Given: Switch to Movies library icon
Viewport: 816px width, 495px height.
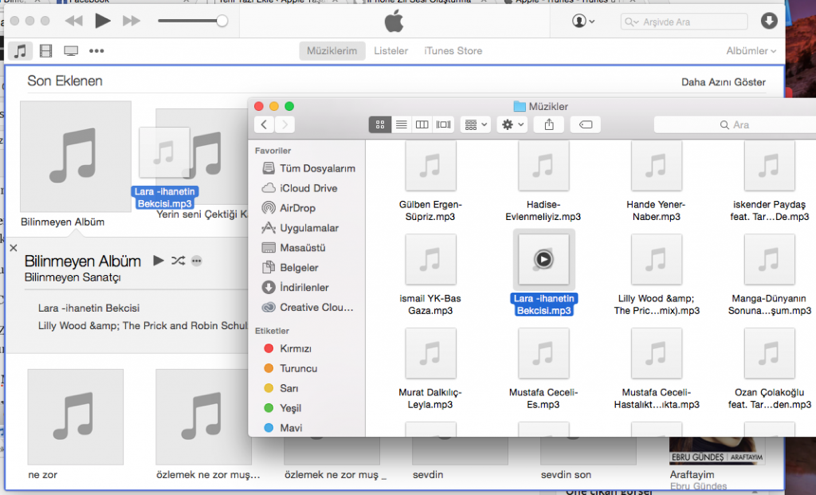Looking at the screenshot, I should (46, 51).
